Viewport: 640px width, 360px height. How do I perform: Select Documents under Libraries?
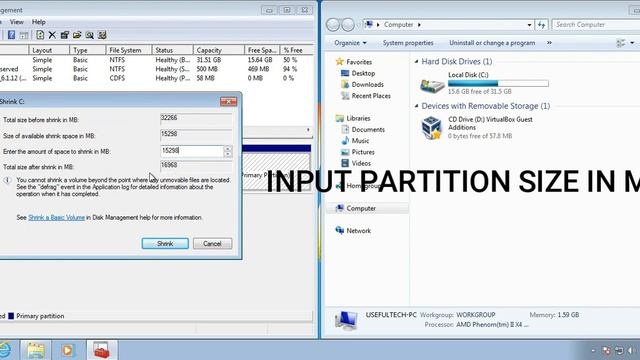pos(368,129)
